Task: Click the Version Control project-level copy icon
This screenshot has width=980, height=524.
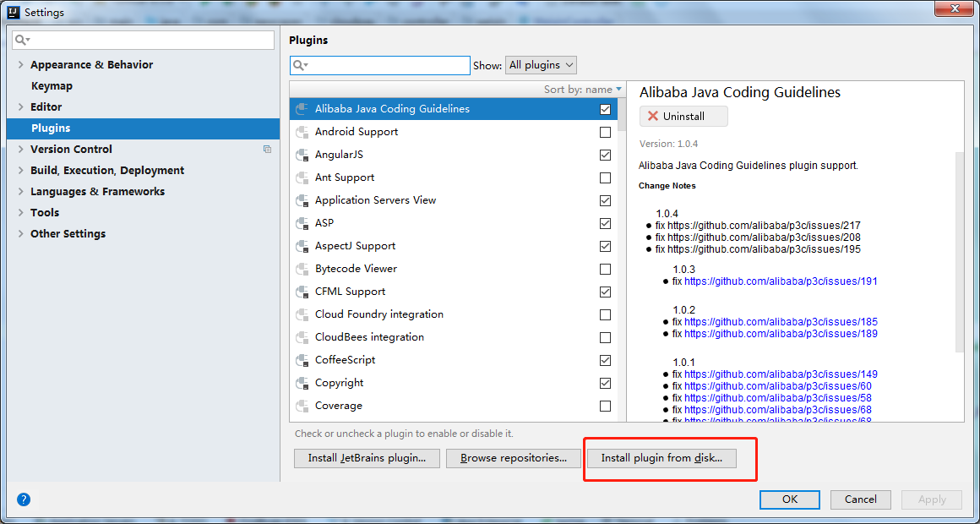Action: [x=268, y=150]
